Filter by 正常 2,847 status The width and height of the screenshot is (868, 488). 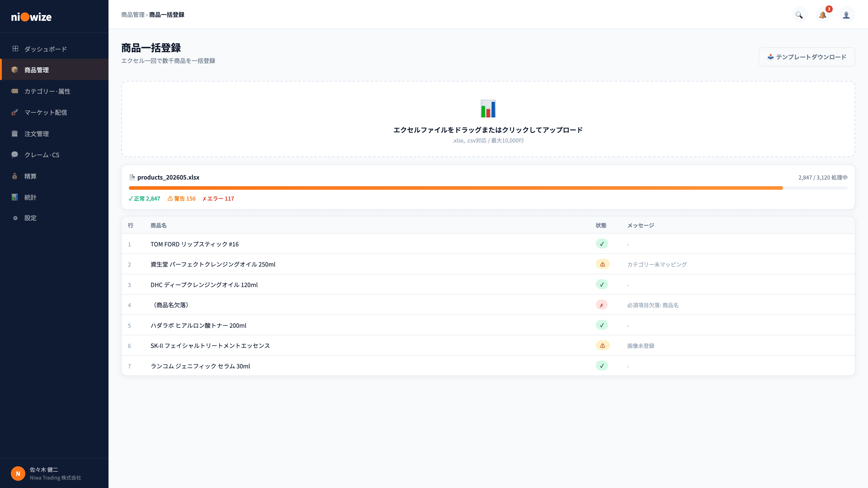[x=144, y=199]
